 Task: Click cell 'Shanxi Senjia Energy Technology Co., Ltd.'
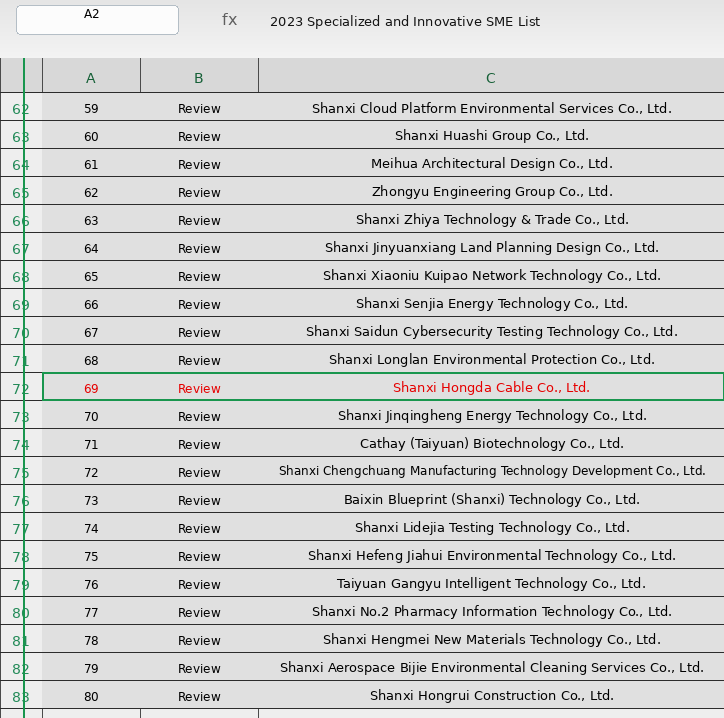(491, 304)
